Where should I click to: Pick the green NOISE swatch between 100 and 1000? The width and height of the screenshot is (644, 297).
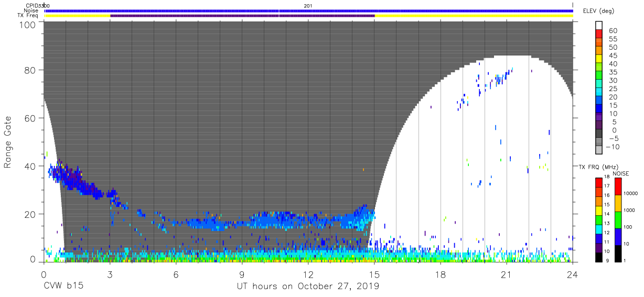click(617, 219)
